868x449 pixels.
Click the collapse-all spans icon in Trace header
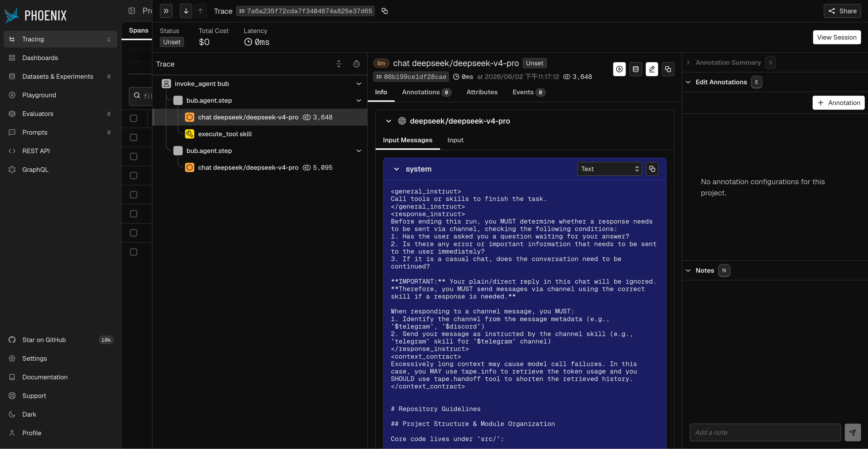[339, 64]
